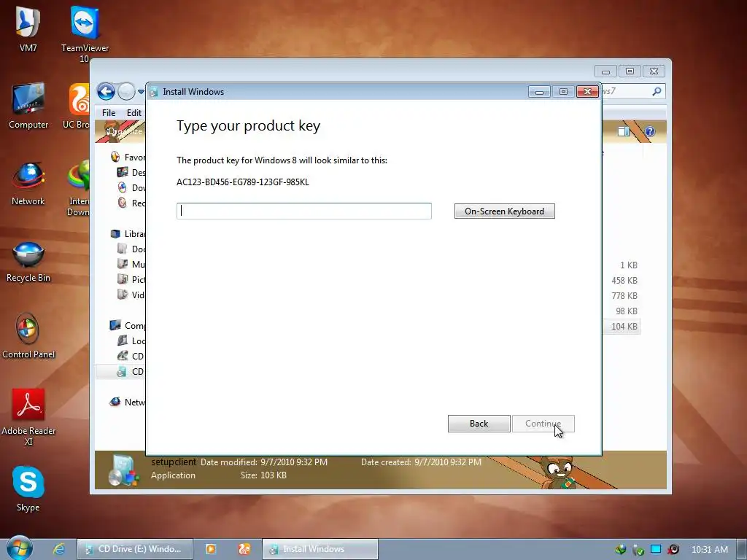This screenshot has height=560, width=747.
Task: Click the Continue button
Action: coord(543,424)
